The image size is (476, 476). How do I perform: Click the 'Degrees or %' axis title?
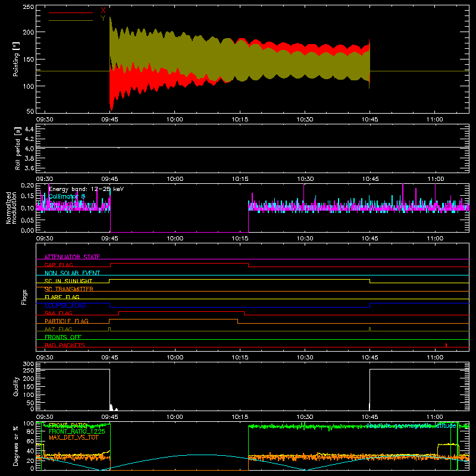(16, 446)
